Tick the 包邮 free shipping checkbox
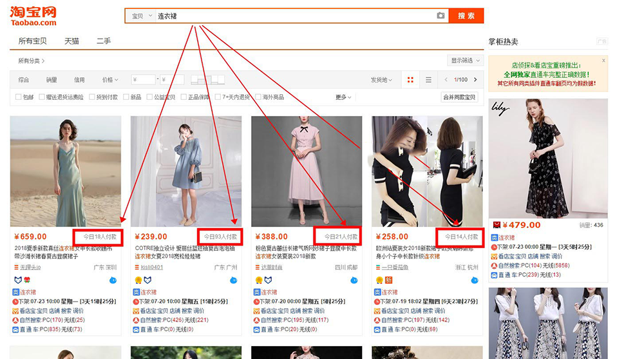The height and width of the screenshot is (359, 644). click(19, 97)
